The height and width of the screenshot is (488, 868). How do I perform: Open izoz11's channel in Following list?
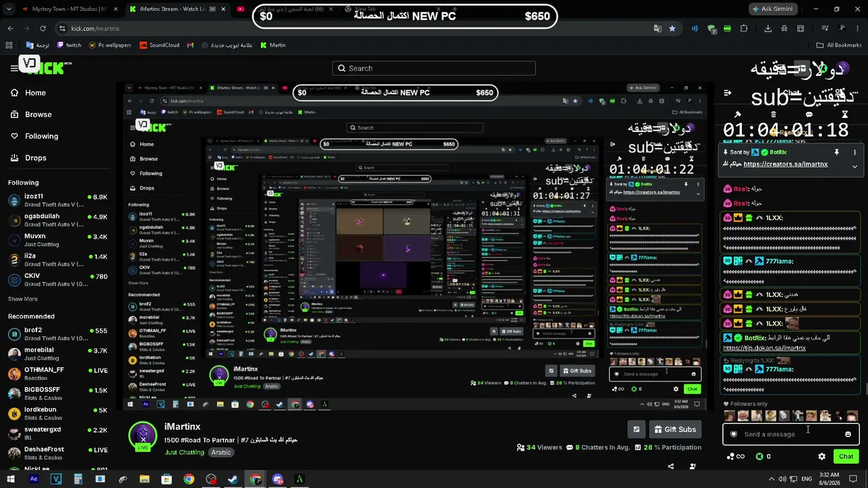tap(58, 201)
